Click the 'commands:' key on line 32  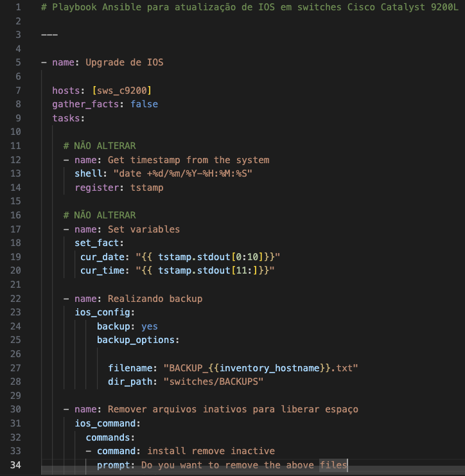(x=110, y=437)
